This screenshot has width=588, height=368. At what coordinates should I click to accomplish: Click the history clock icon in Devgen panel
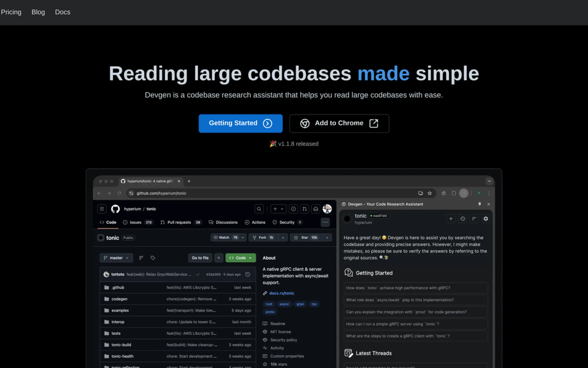click(462, 219)
